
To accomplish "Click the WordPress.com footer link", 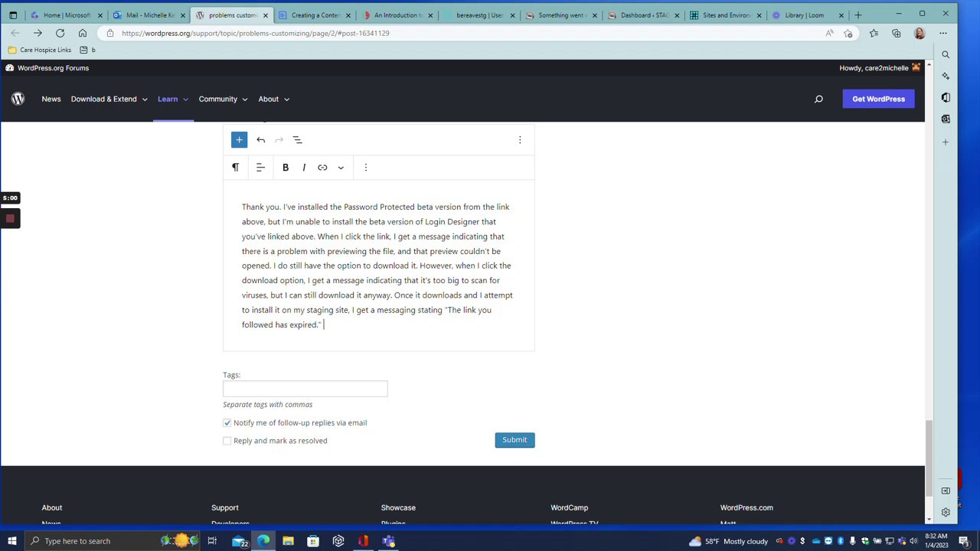I will (x=746, y=507).
